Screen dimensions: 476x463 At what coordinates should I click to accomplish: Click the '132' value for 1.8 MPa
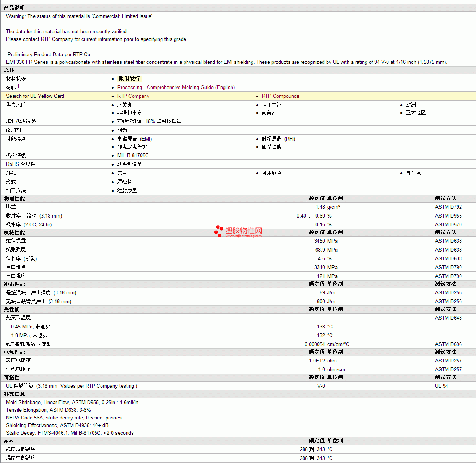(321, 335)
